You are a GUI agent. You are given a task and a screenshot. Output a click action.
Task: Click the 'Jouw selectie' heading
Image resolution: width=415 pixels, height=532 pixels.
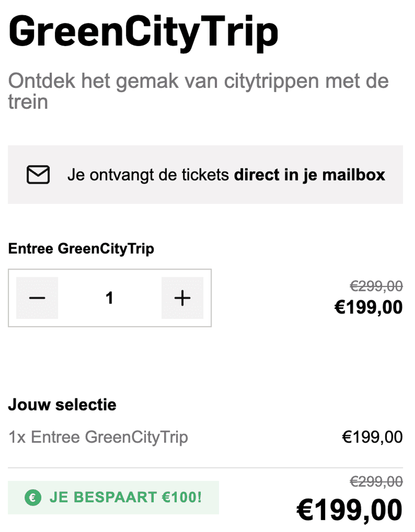(62, 405)
